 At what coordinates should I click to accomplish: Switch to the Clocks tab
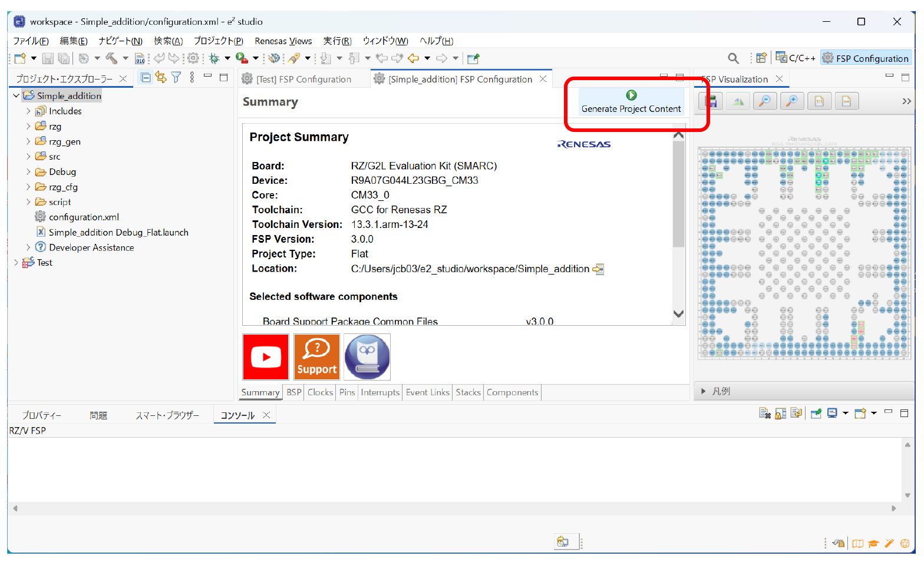[320, 392]
